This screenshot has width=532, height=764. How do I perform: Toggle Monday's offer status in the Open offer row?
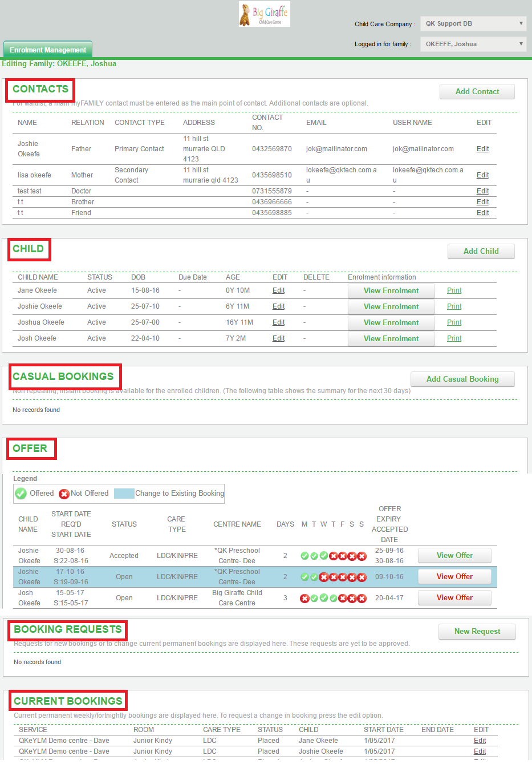pyautogui.click(x=304, y=577)
